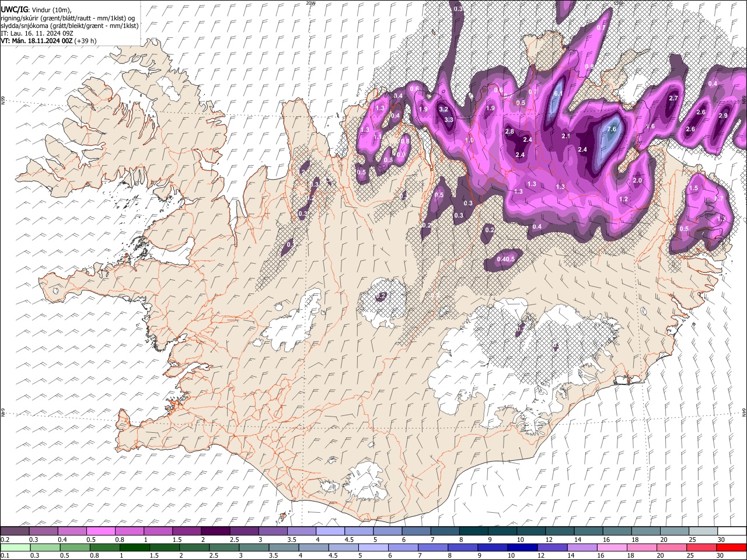Select upper legend grey swatch between 20 and 25
747x560 pixels.
[674, 531]
